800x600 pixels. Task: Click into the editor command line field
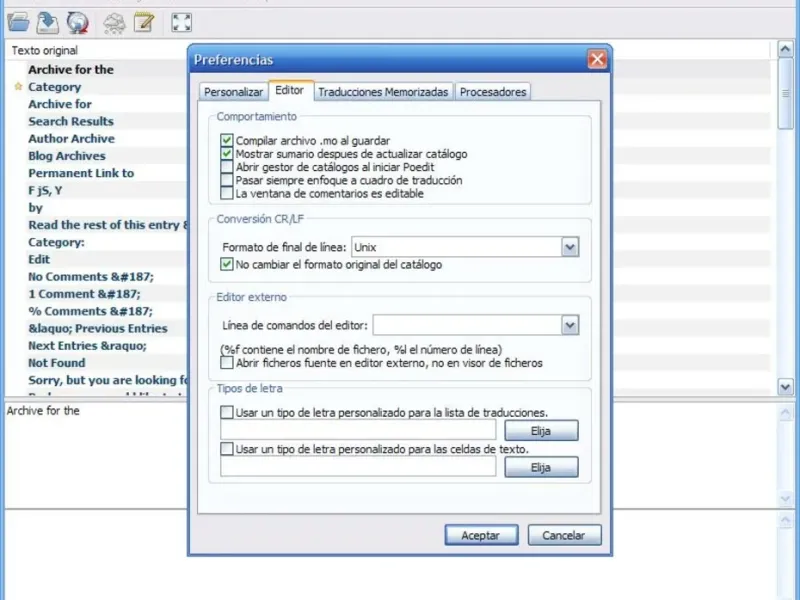(x=467, y=325)
